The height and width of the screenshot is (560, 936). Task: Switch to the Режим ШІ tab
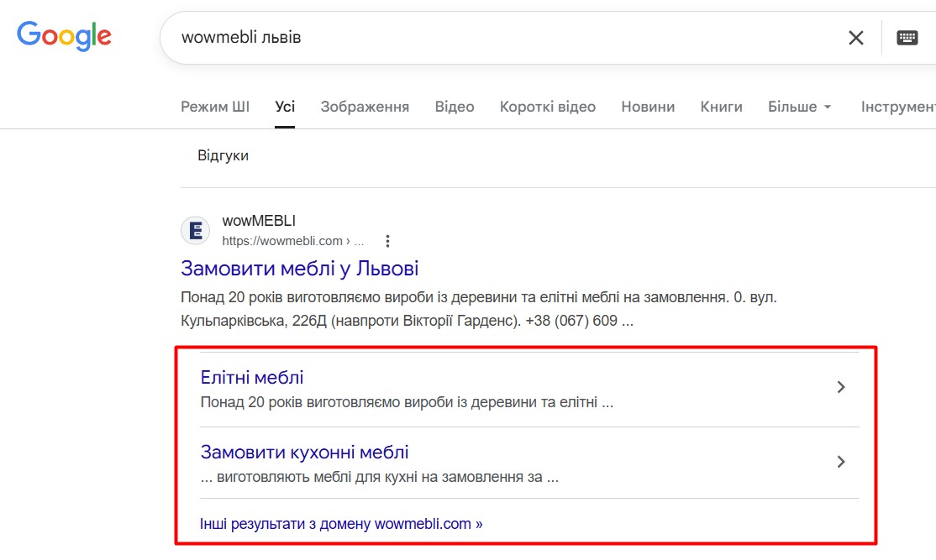[215, 107]
